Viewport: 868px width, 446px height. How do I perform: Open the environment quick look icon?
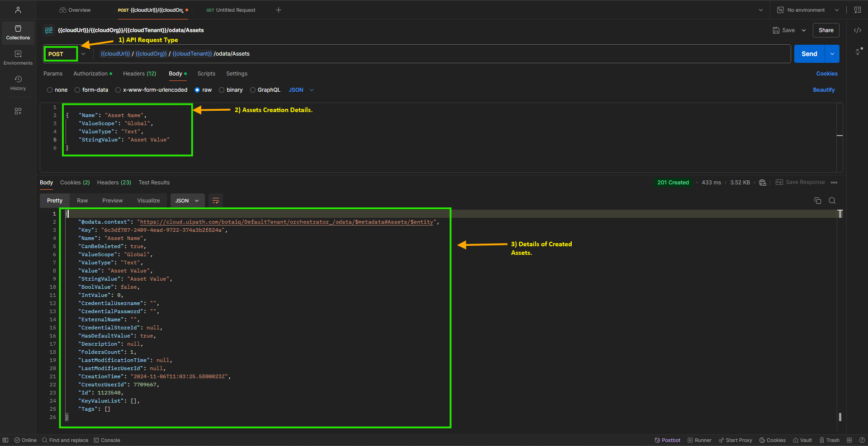(857, 10)
